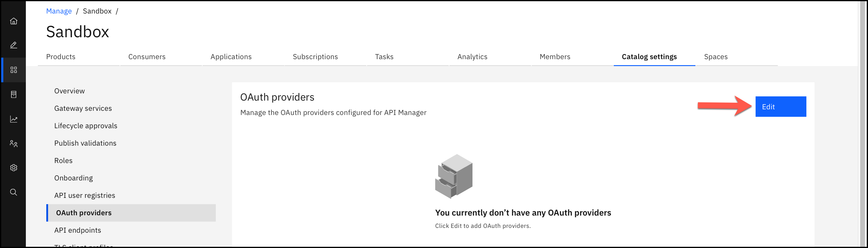This screenshot has width=868, height=248.
Task: Switch to the Spaces tab
Action: coord(716,57)
